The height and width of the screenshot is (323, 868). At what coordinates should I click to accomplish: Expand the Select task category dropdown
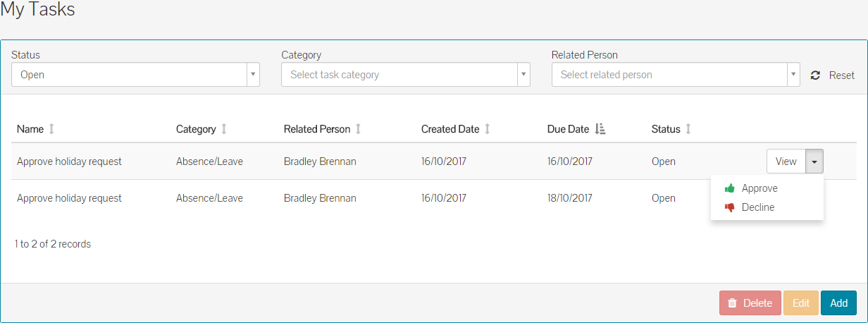(405, 75)
